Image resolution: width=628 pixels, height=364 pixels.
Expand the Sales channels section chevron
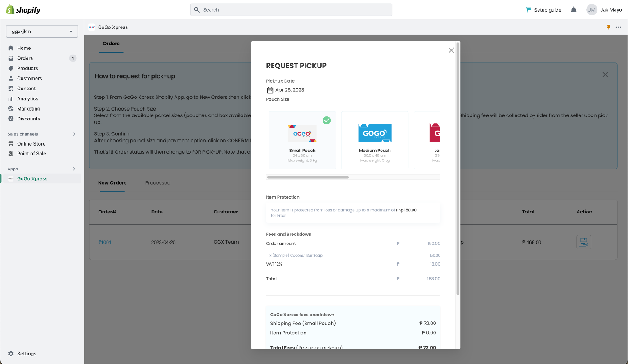74,134
